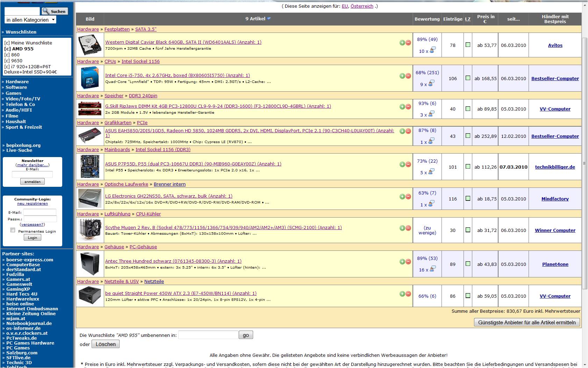Add one more Intel Core i5-750

point(402,76)
